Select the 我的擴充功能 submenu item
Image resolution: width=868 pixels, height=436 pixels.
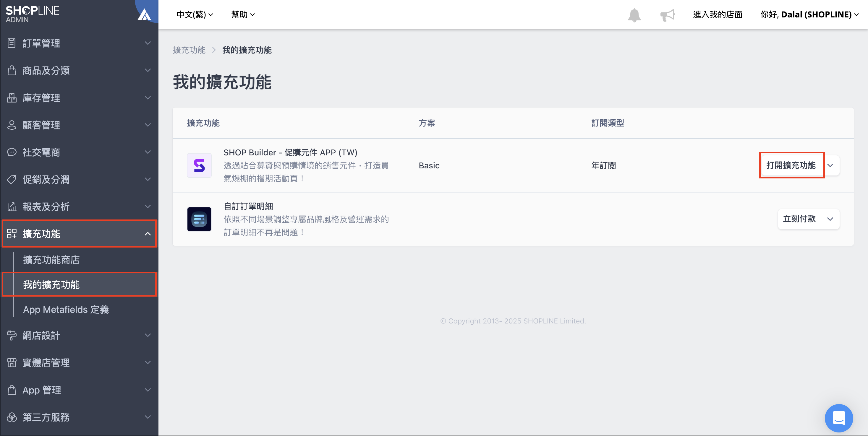[80, 285]
